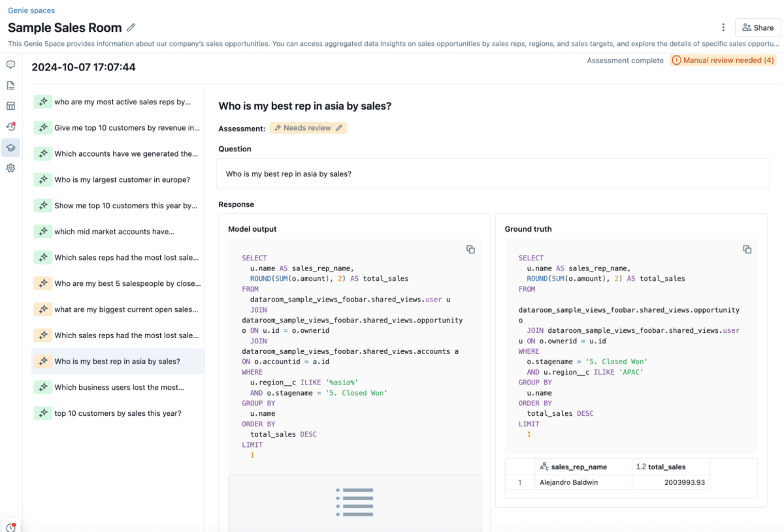
Task: Select 'top 10 customers by sales this year?' question
Action: point(118,413)
